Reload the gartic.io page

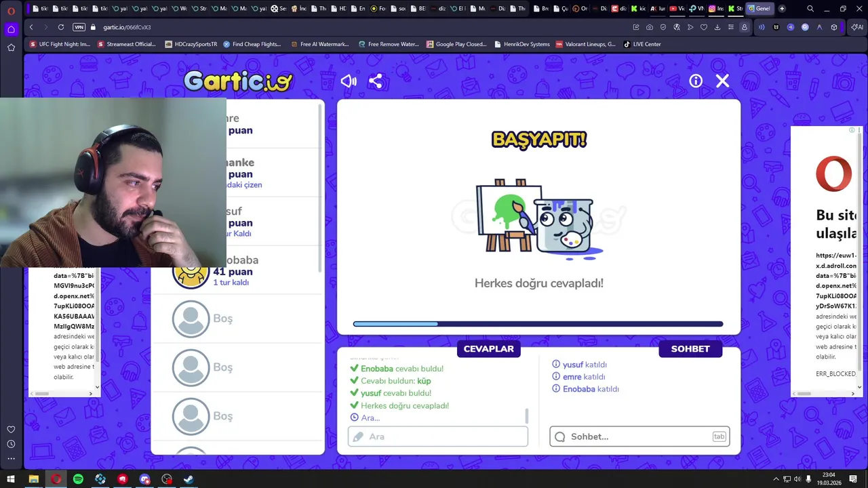[x=61, y=27]
